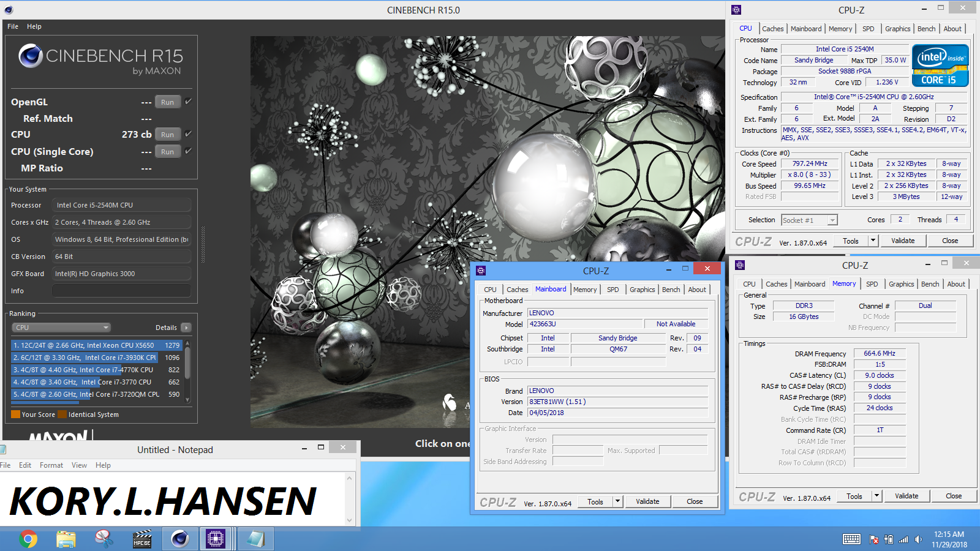Open Cinebench Help menu

click(34, 26)
